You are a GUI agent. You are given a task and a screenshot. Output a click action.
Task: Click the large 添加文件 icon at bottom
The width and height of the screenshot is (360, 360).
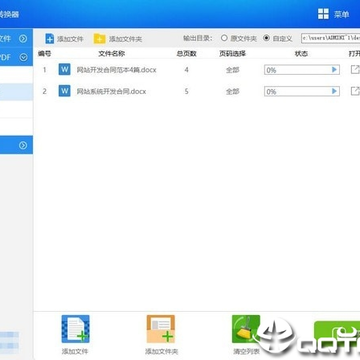pyautogui.click(x=75, y=329)
